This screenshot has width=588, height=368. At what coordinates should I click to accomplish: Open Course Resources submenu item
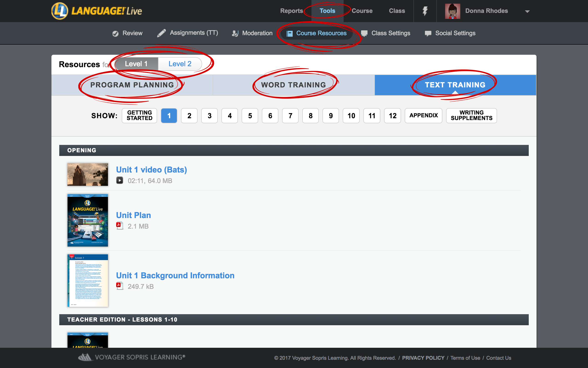pyautogui.click(x=317, y=33)
